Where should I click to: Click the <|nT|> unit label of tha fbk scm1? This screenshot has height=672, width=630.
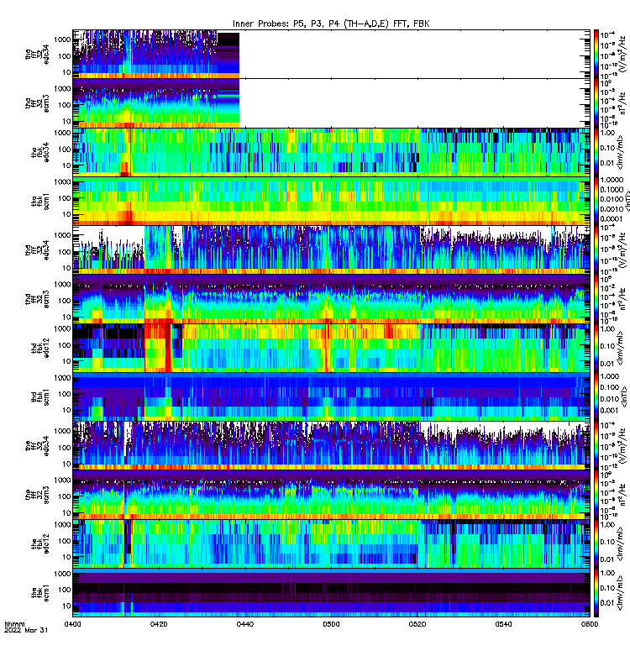click(x=627, y=202)
